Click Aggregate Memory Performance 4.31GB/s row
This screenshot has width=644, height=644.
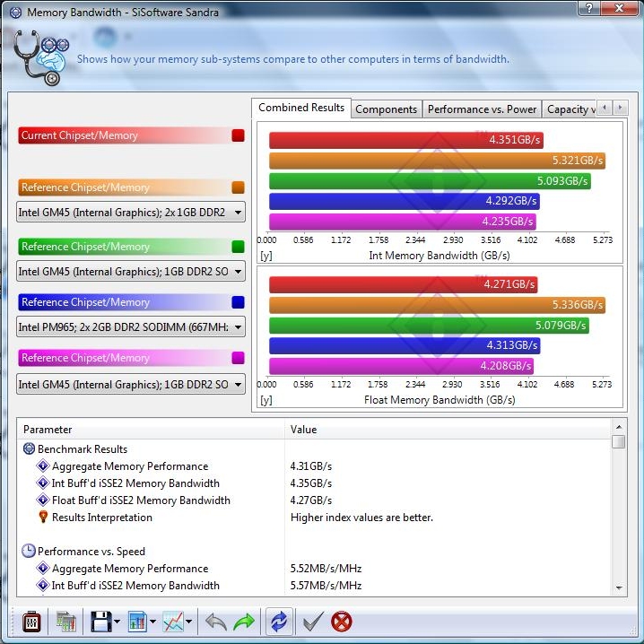click(315, 466)
